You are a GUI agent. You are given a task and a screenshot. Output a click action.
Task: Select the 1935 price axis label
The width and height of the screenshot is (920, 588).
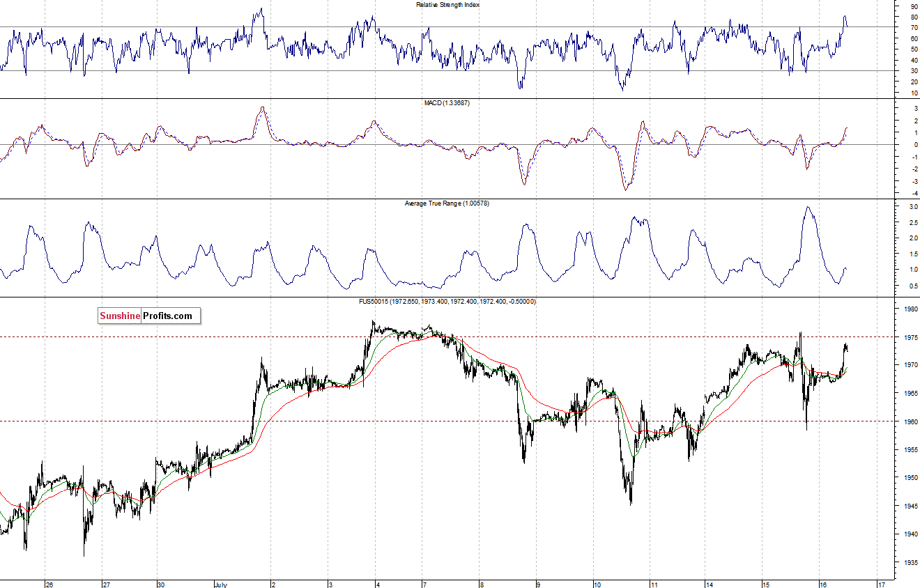coord(912,562)
